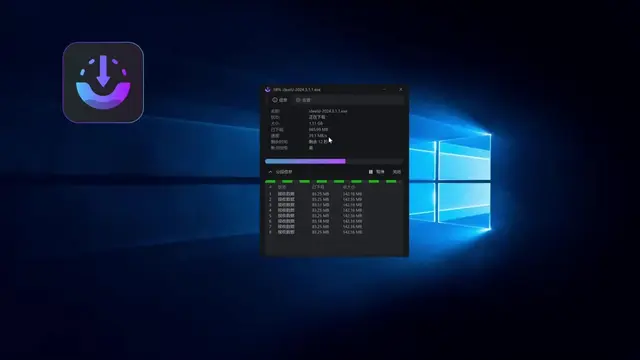This screenshot has width=640, height=360.
Task: Select connection row number 8
Action: [x=334, y=232]
